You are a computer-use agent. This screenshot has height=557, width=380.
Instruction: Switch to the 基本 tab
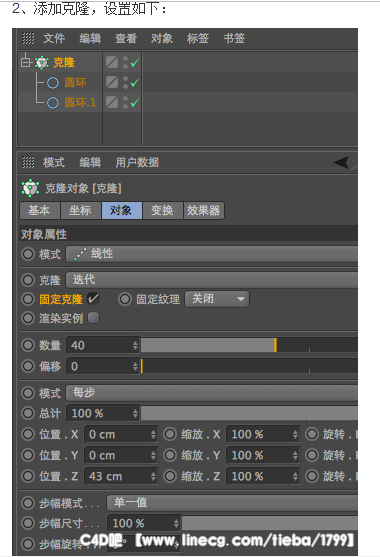tap(40, 211)
